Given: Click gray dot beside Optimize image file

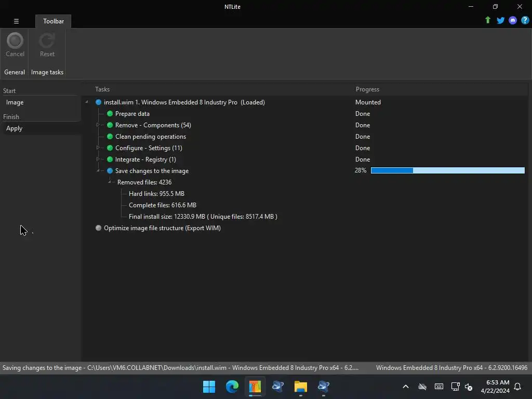Looking at the screenshot, I should point(98,228).
